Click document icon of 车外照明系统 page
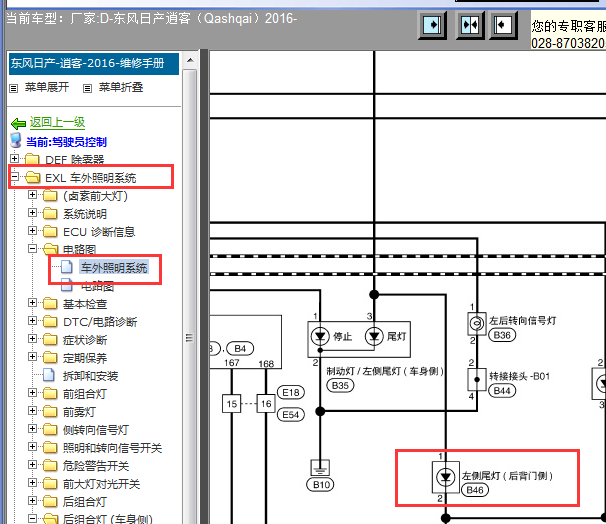Screen dimensions: 606x524 (67, 267)
